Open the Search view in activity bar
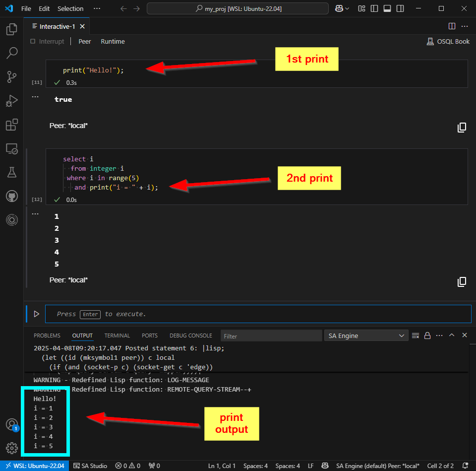The width and height of the screenshot is (476, 471). [x=11, y=53]
